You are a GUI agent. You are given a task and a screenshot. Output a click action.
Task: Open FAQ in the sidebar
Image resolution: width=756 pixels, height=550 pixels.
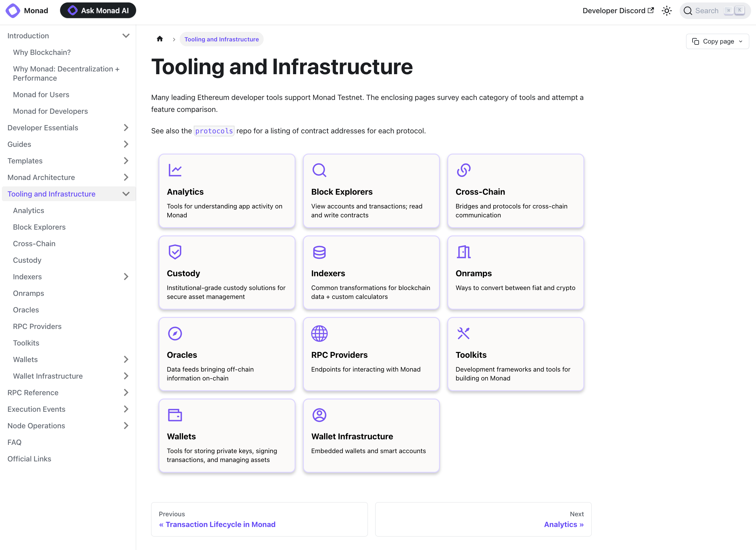click(x=14, y=442)
